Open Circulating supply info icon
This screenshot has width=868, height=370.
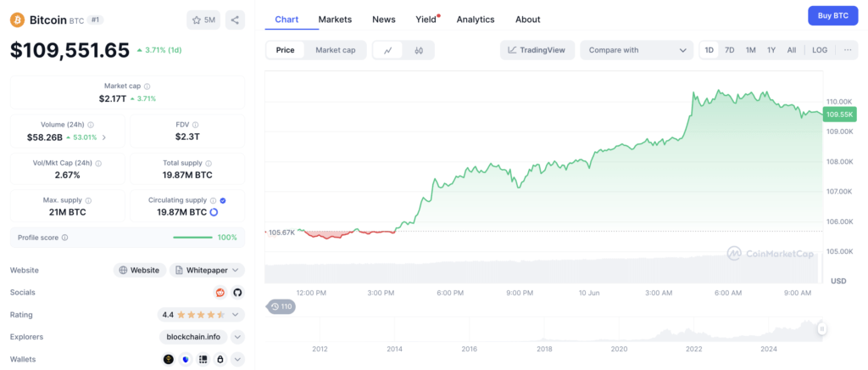tap(213, 200)
